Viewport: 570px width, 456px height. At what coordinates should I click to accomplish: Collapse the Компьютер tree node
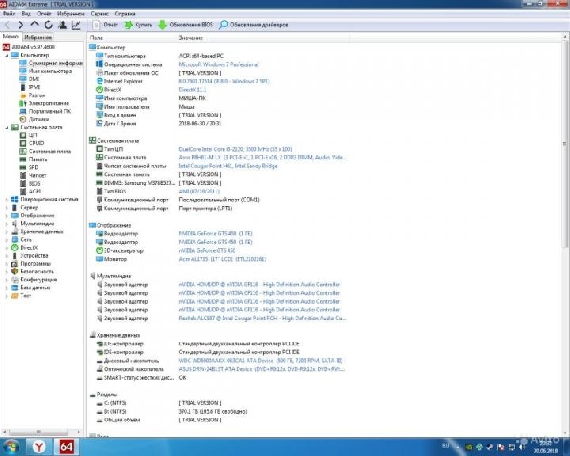[x=7, y=55]
